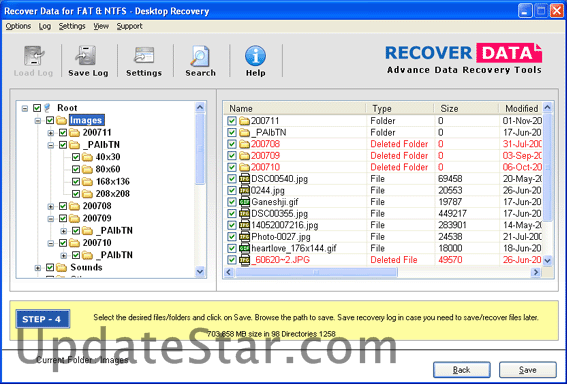Click the Ganeshji.gif file icon
The image size is (568, 387).
pos(245,202)
